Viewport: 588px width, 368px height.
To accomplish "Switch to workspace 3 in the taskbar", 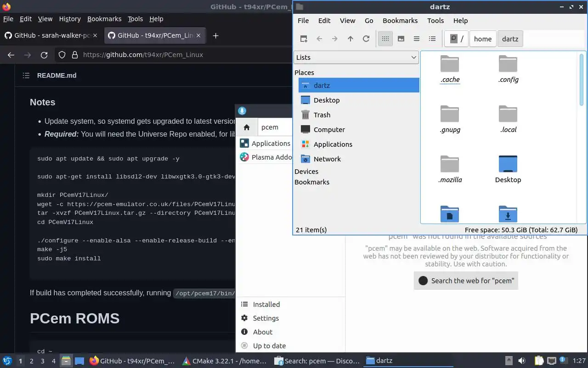I will pos(42,361).
